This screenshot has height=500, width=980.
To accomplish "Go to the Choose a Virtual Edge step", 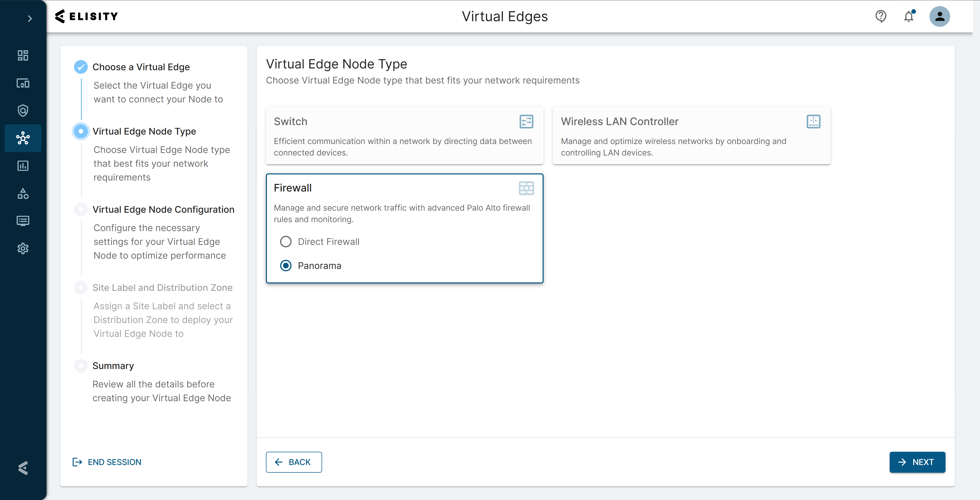I will click(141, 67).
